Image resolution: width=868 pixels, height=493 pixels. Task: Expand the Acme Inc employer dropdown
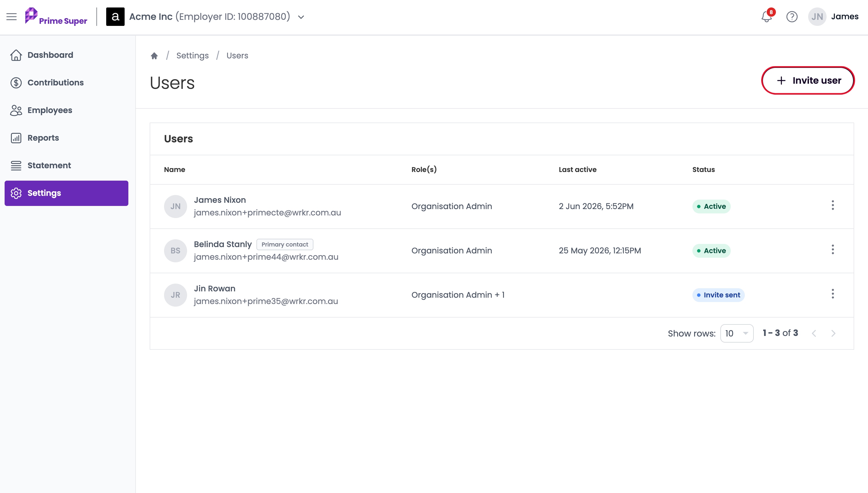[301, 17]
